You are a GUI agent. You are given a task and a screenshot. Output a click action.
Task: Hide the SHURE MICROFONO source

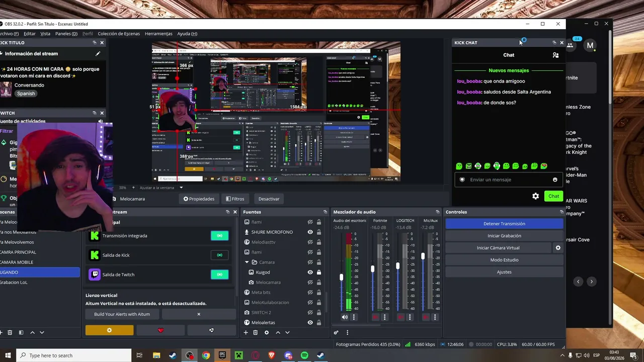click(x=310, y=232)
